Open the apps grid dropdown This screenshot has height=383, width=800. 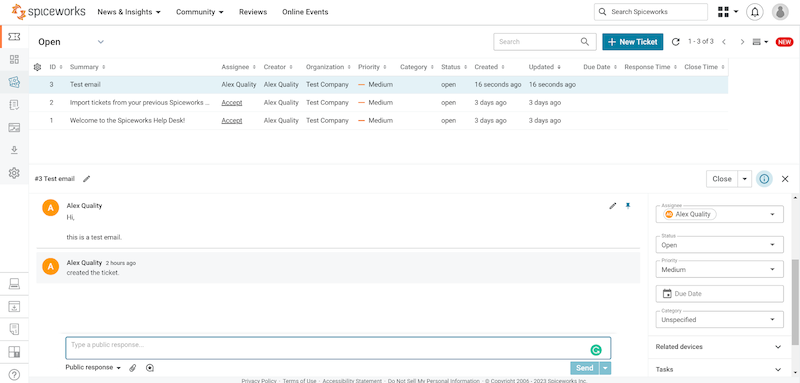728,12
